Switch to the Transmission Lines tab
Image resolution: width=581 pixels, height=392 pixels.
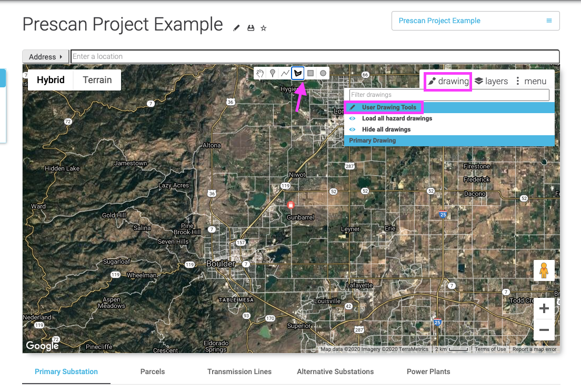(239, 371)
